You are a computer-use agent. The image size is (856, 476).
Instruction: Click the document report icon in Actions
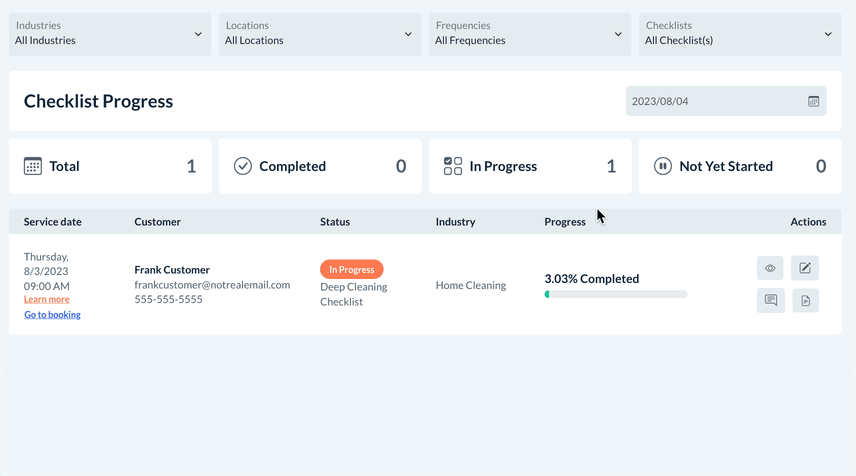pos(805,300)
